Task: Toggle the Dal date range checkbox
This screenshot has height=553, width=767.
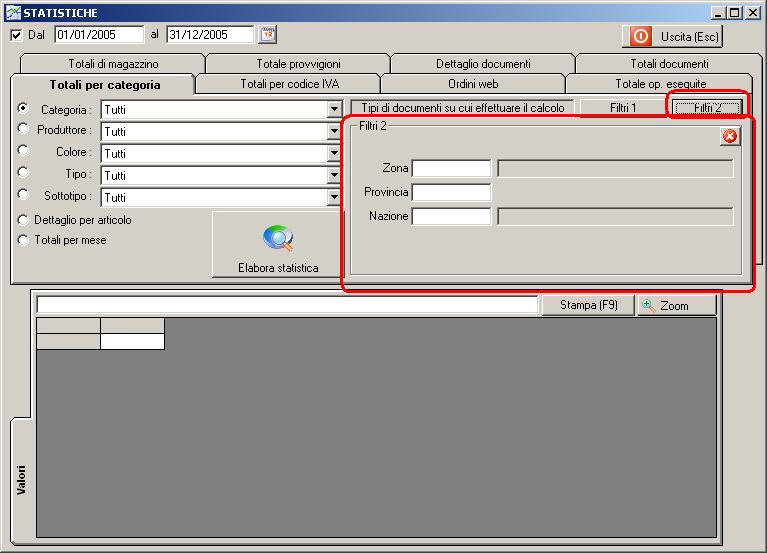Action: coord(16,35)
